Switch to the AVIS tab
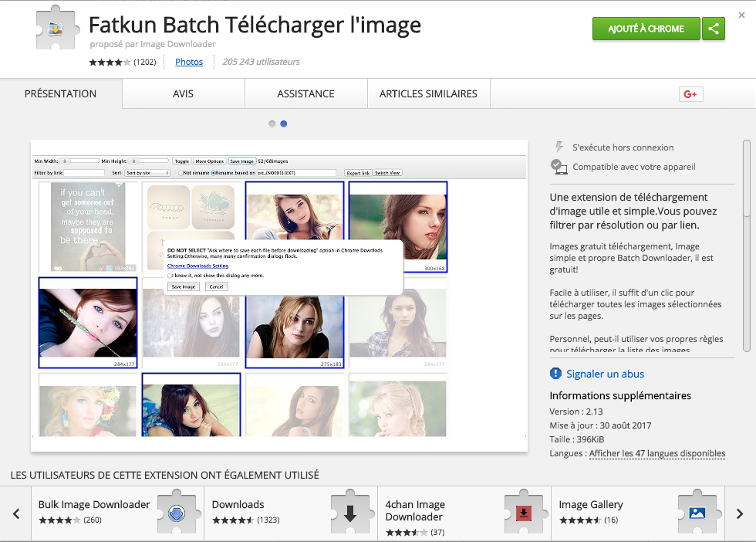Image resolution: width=756 pixels, height=542 pixels. point(184,93)
